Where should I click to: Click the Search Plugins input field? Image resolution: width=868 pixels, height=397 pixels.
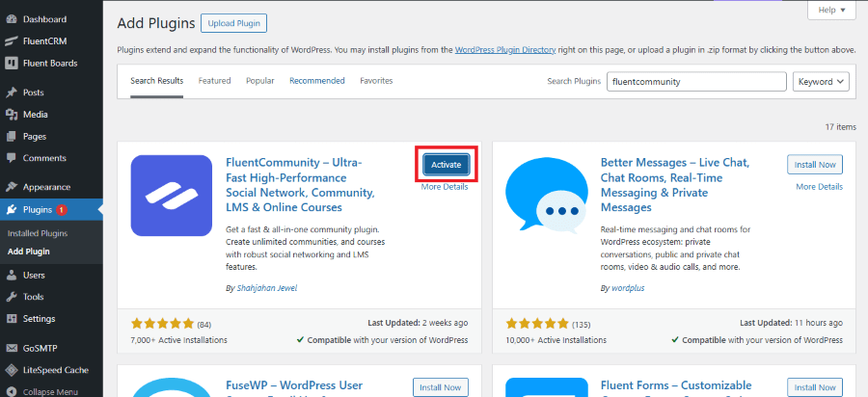pyautogui.click(x=696, y=82)
